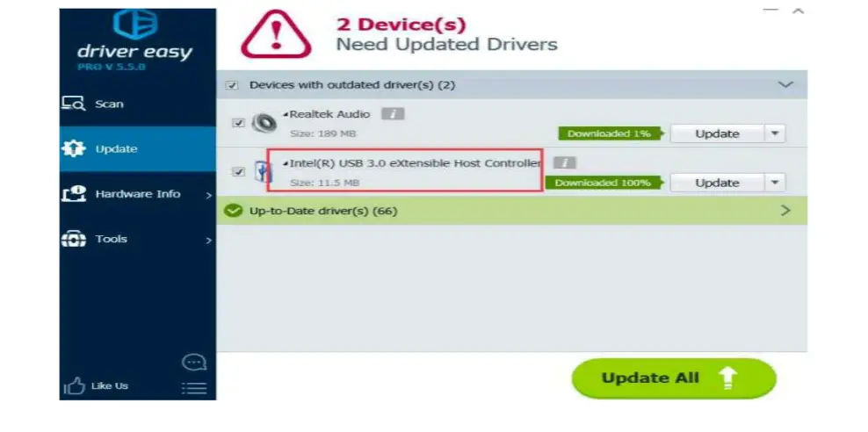Screen dimensions: 868x432
Task: Open the feedback chat bubble icon
Action: [x=194, y=363]
